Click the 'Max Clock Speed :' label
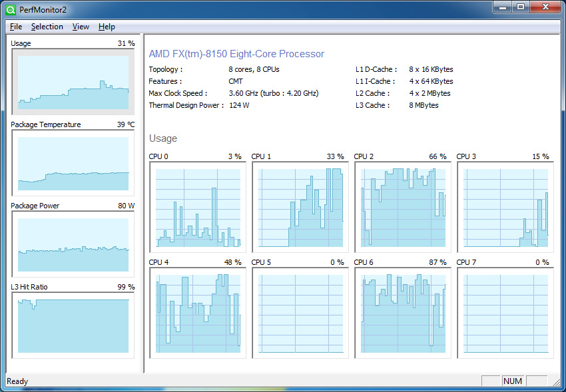The height and width of the screenshot is (392, 566). click(x=178, y=93)
